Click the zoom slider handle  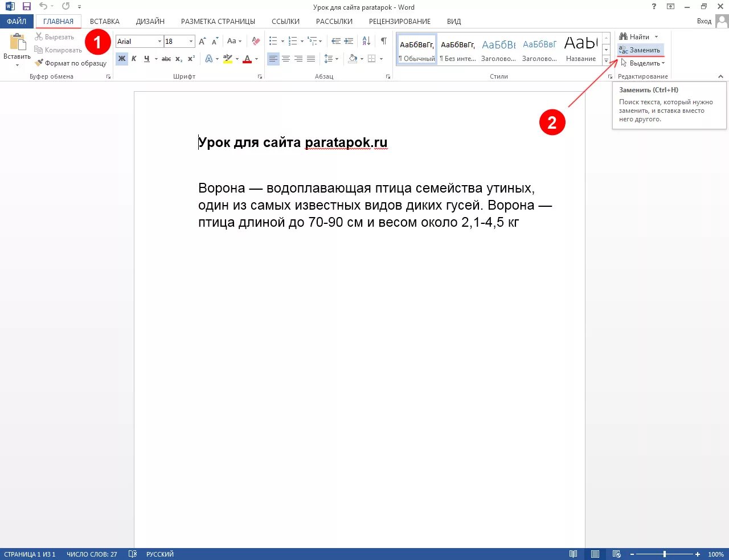(665, 554)
